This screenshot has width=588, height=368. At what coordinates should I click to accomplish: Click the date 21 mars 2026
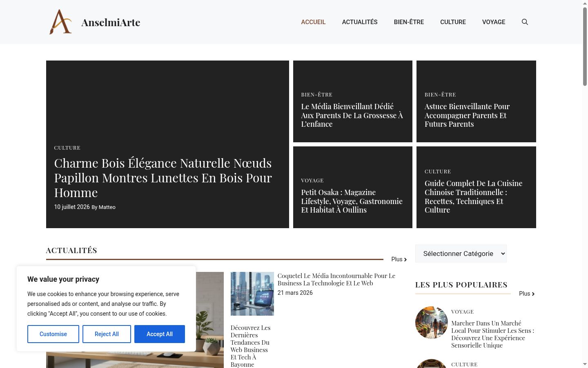point(295,293)
